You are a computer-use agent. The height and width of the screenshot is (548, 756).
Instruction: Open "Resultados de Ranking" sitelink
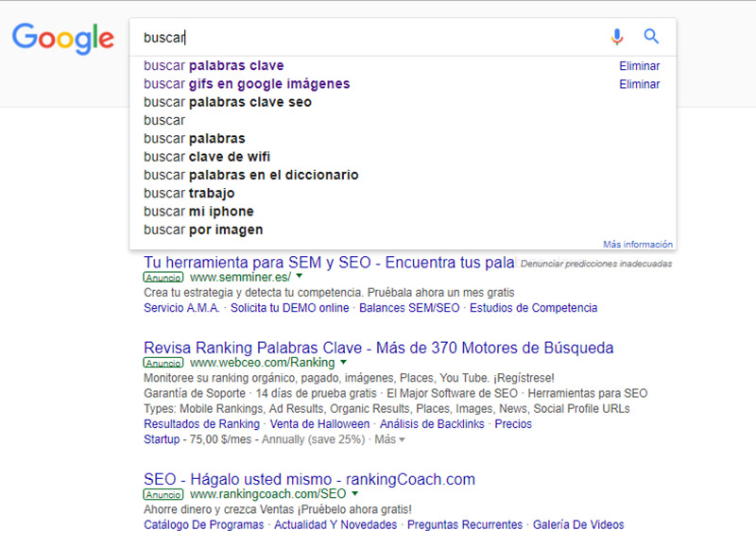pyautogui.click(x=201, y=424)
